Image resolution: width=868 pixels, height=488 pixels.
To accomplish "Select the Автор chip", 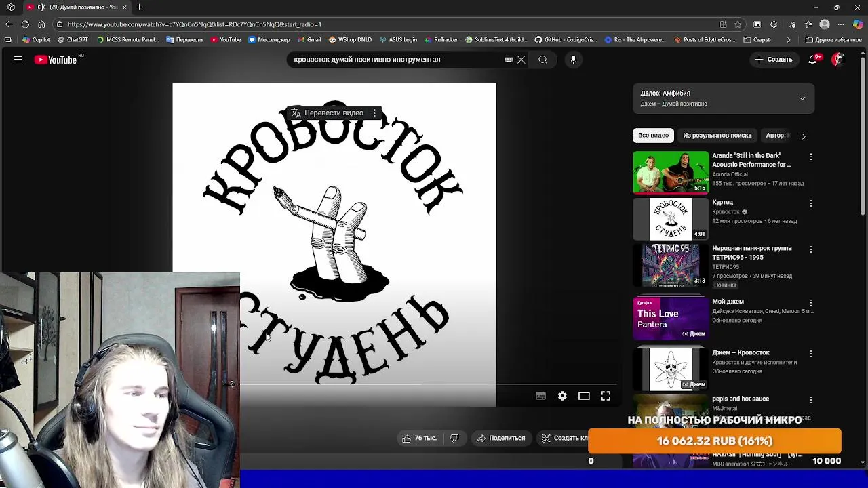I will 776,136.
